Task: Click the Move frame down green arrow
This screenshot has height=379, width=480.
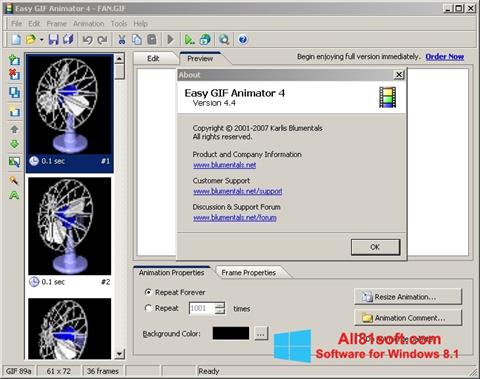Action: [x=14, y=144]
